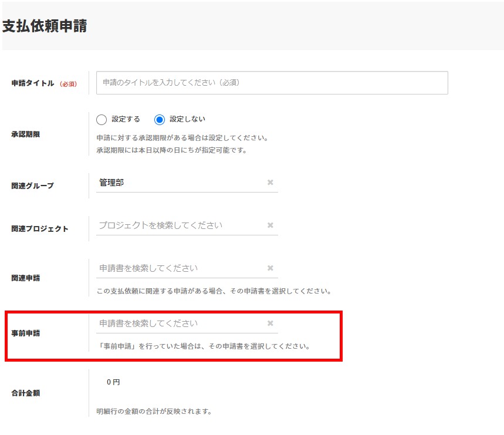Clear the 関連グループ selection with the x icon

pos(270,183)
